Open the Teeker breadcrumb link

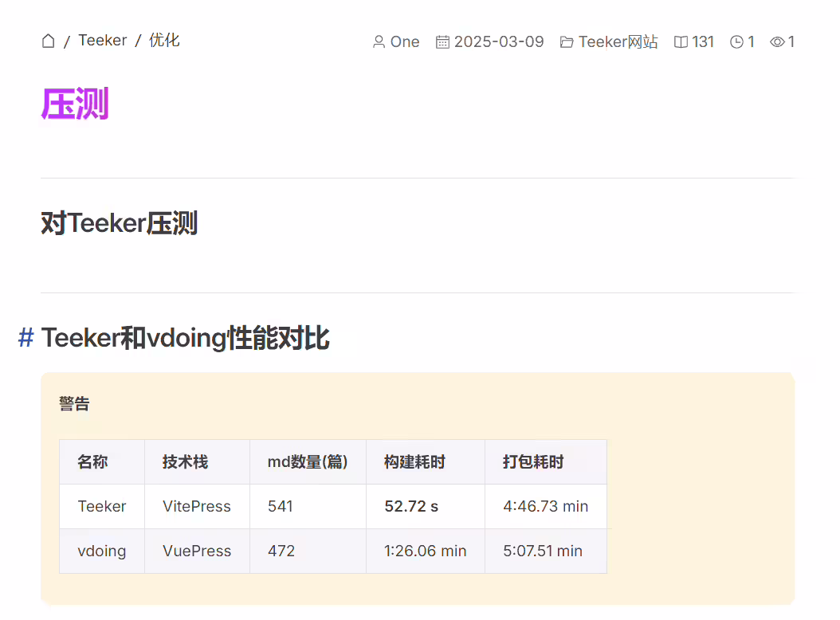(x=102, y=40)
